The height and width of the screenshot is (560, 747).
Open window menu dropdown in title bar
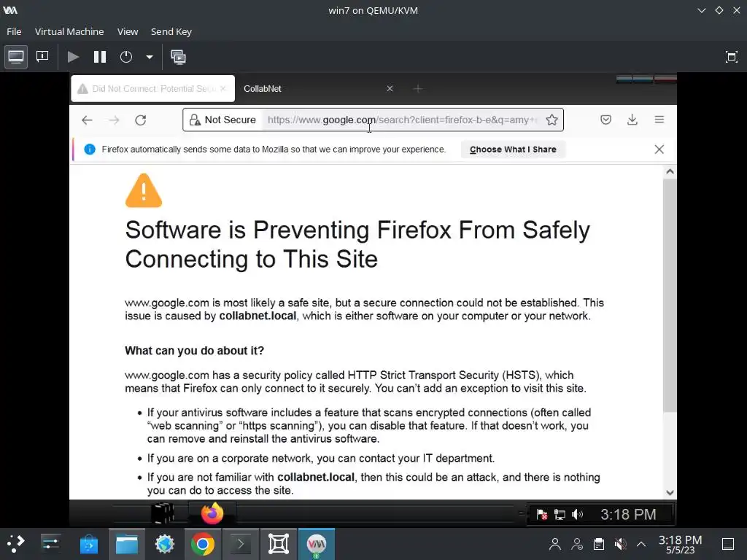701,10
